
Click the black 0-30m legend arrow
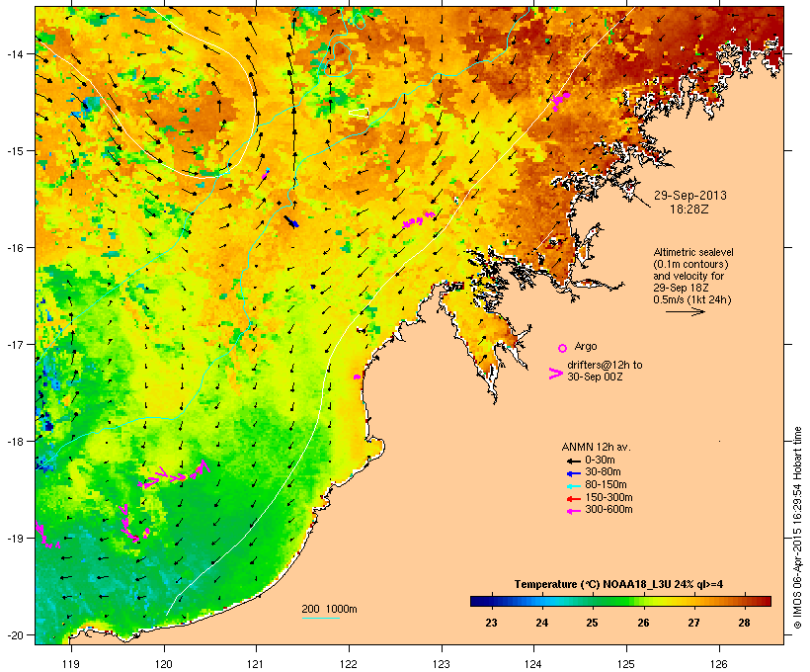(x=573, y=461)
